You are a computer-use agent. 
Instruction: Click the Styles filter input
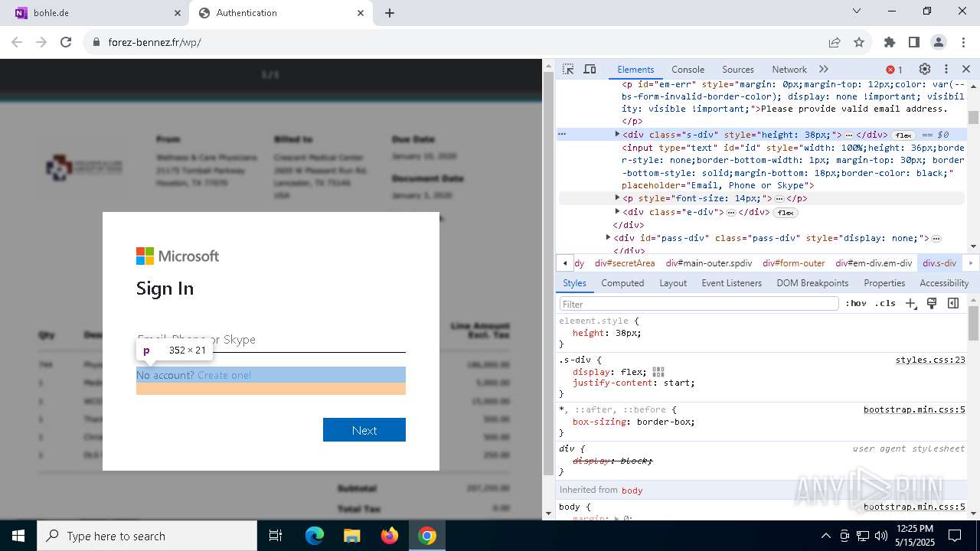click(699, 304)
